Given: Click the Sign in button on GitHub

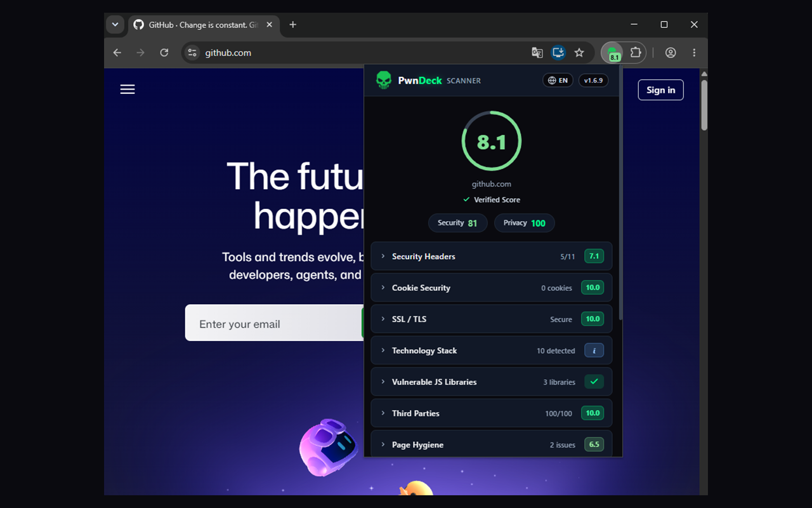Looking at the screenshot, I should pyautogui.click(x=660, y=90).
